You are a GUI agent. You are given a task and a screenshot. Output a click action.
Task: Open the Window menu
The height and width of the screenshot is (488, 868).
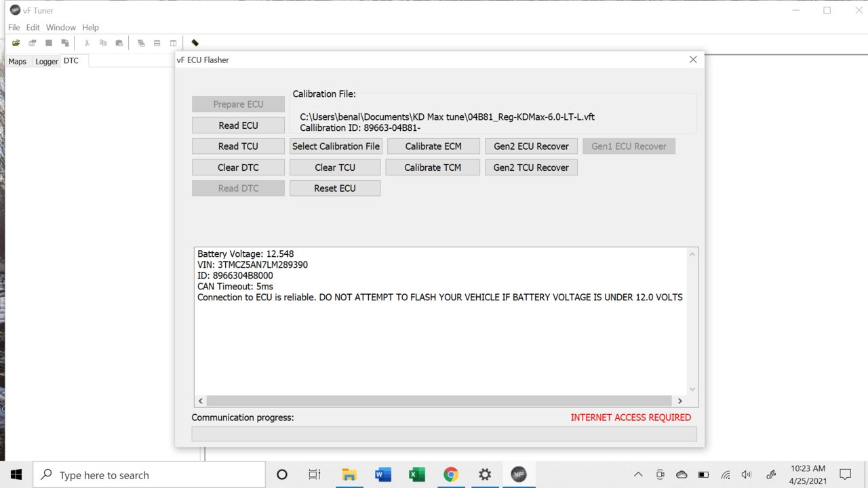pyautogui.click(x=61, y=28)
